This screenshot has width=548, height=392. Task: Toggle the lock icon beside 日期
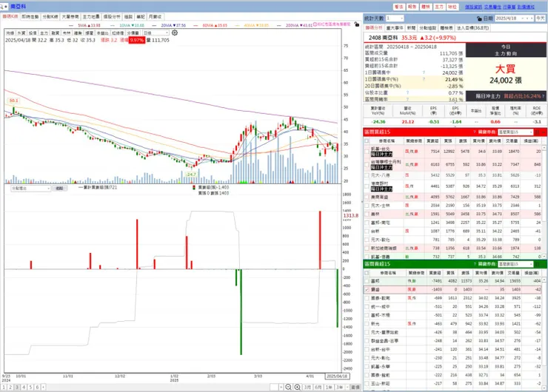click(x=480, y=18)
